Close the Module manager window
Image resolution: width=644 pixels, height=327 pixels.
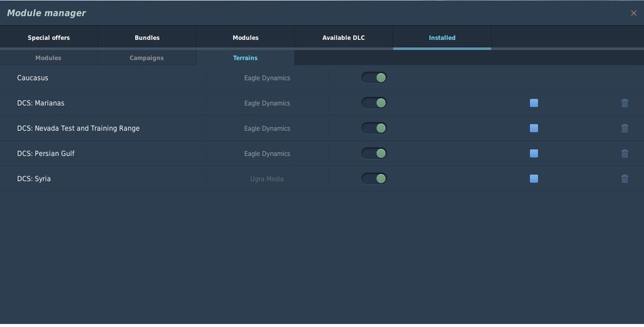[x=634, y=13]
